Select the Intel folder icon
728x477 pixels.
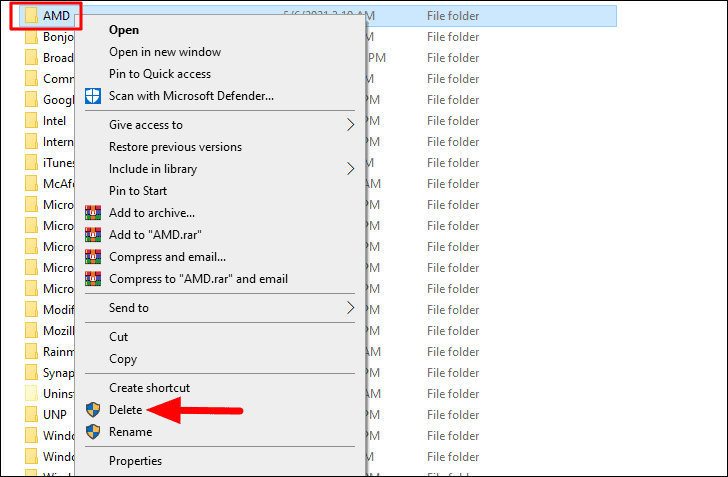tap(32, 121)
